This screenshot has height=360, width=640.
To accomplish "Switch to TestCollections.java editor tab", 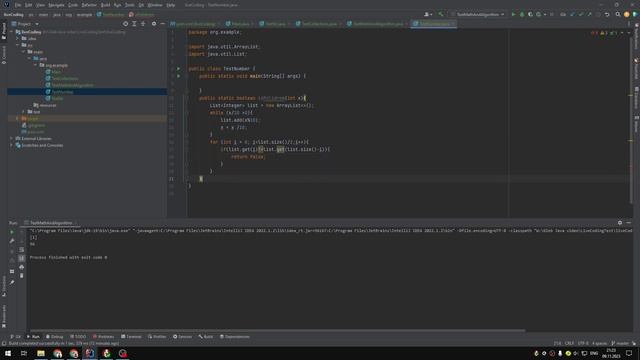I will point(319,24).
